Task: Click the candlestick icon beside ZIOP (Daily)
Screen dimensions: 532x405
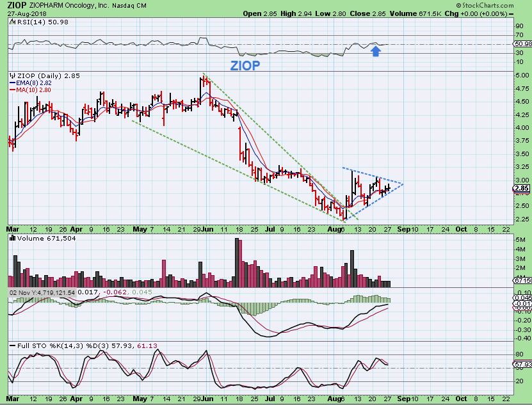Action: pos(13,75)
